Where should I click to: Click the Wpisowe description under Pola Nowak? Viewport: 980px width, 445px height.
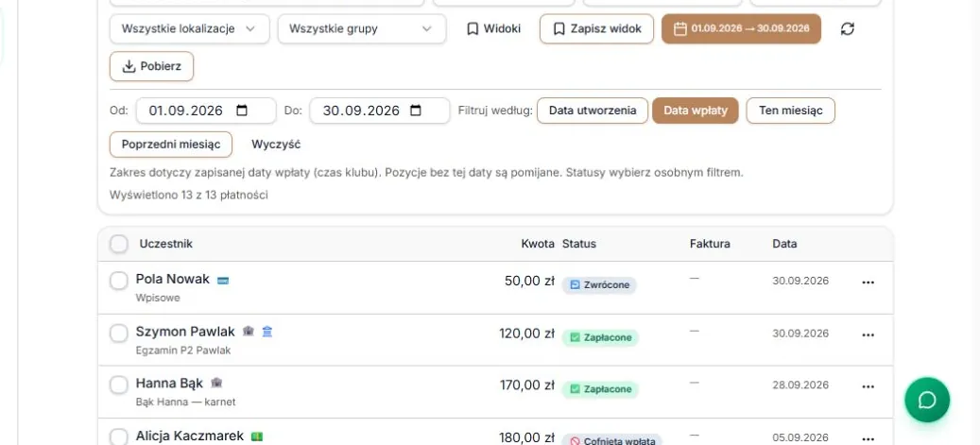pos(158,299)
